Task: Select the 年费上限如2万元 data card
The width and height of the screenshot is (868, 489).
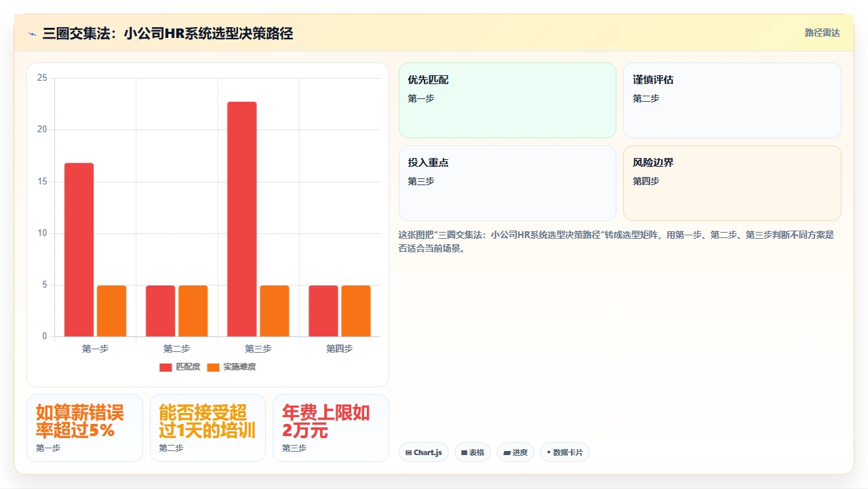Action: coord(331,428)
